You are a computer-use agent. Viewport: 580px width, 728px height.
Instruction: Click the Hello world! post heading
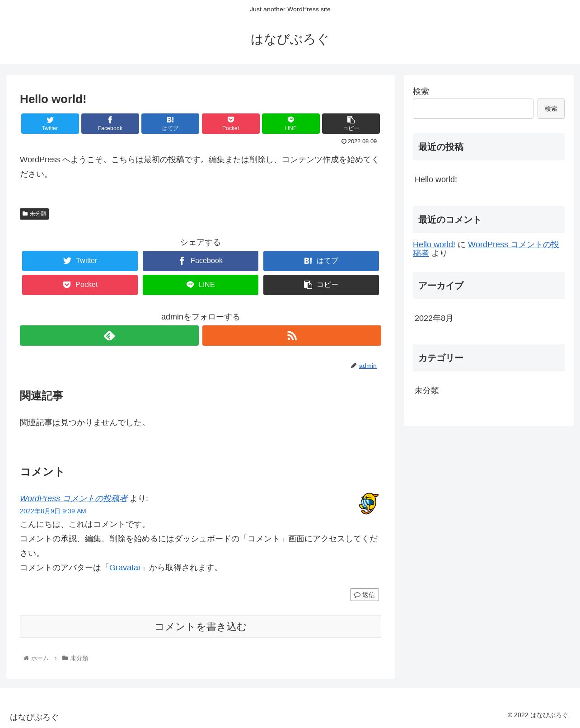coord(53,99)
